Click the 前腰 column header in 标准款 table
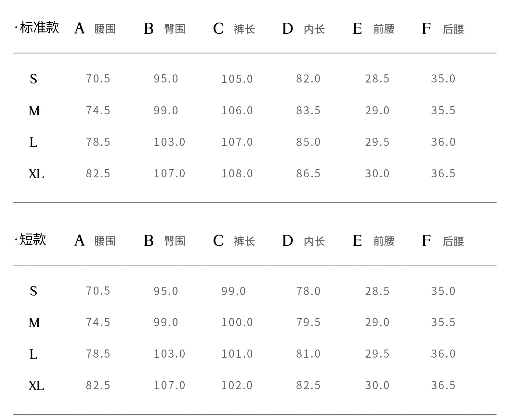511x420 pixels. pos(384,29)
